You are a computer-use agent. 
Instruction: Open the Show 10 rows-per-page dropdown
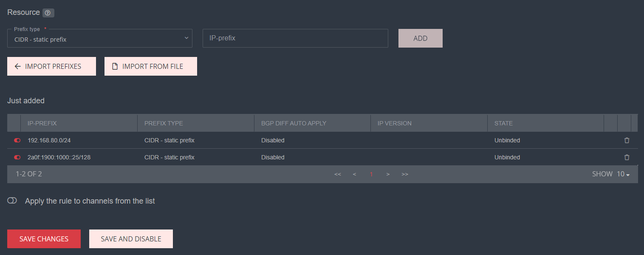(623, 174)
